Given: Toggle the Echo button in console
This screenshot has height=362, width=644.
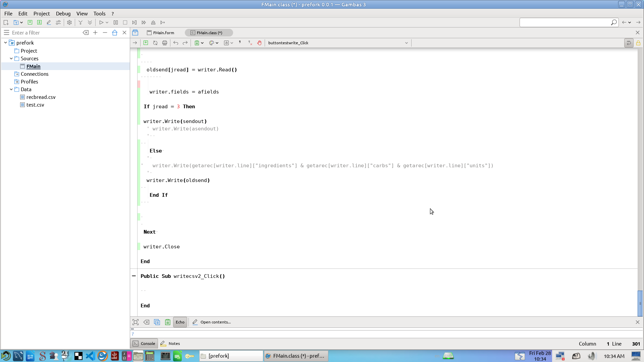Looking at the screenshot, I should [x=180, y=322].
